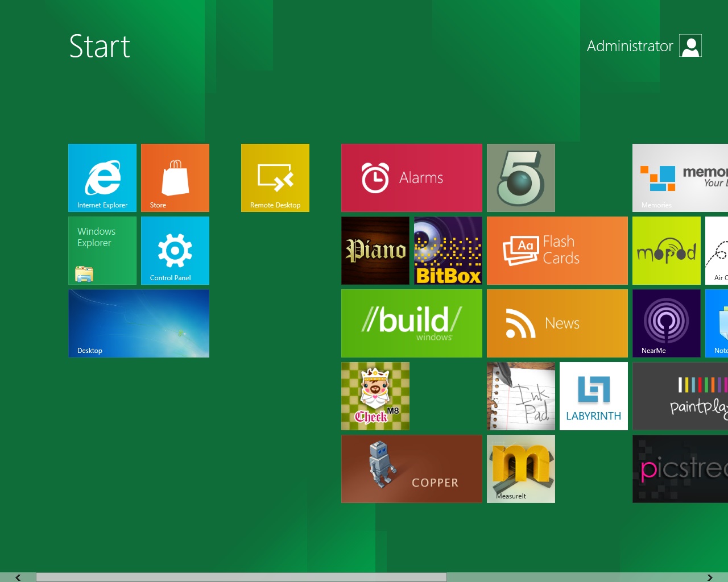Open the //build/ windows tile
728x582 pixels.
point(412,323)
